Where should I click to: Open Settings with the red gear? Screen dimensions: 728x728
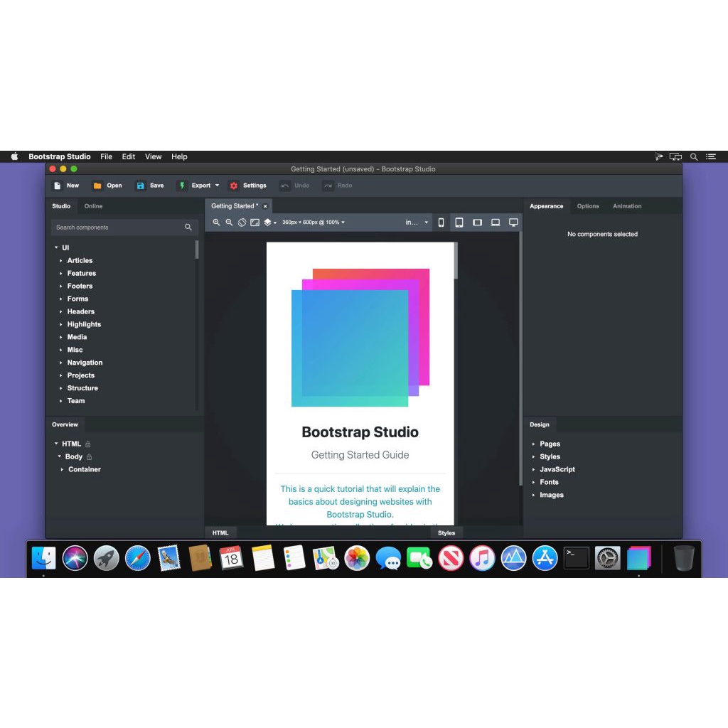click(248, 186)
